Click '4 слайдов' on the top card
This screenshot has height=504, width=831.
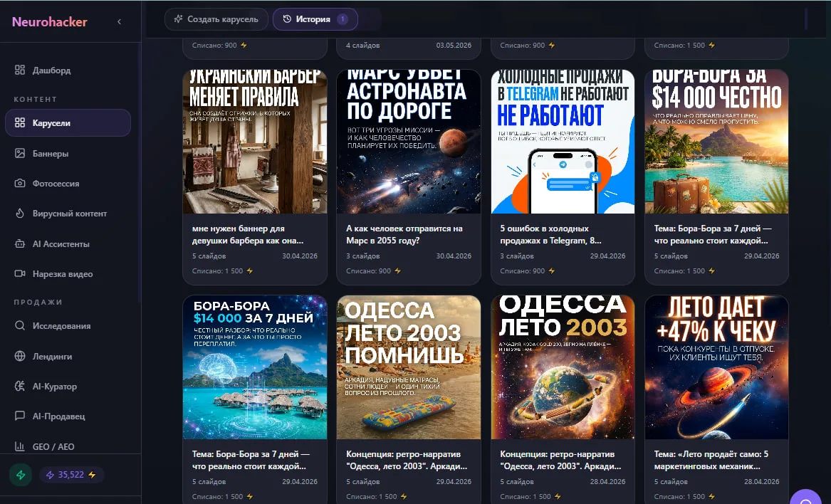(x=363, y=45)
